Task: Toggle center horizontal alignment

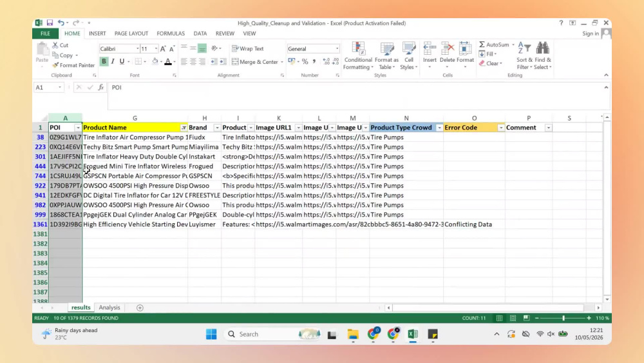Action: coord(193,62)
